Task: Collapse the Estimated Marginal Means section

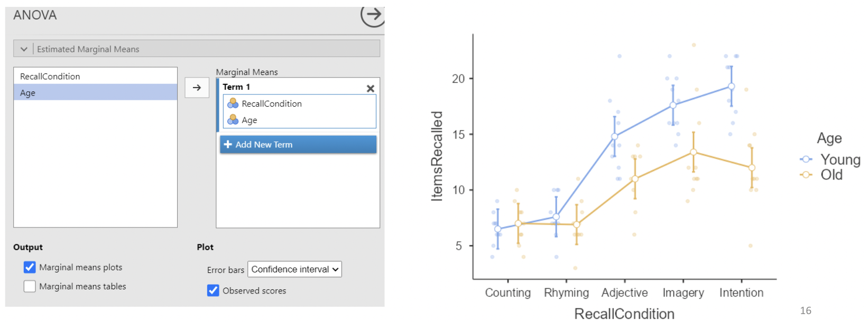Action: pos(24,49)
